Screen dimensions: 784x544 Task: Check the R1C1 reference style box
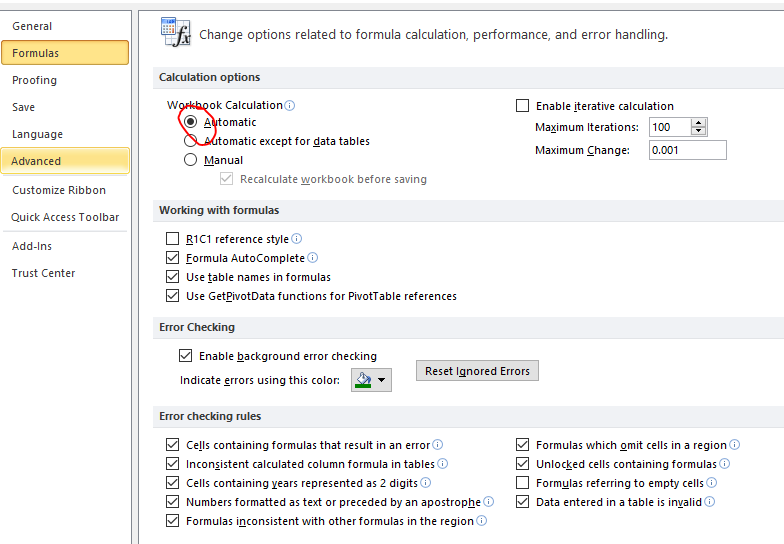tap(172, 238)
